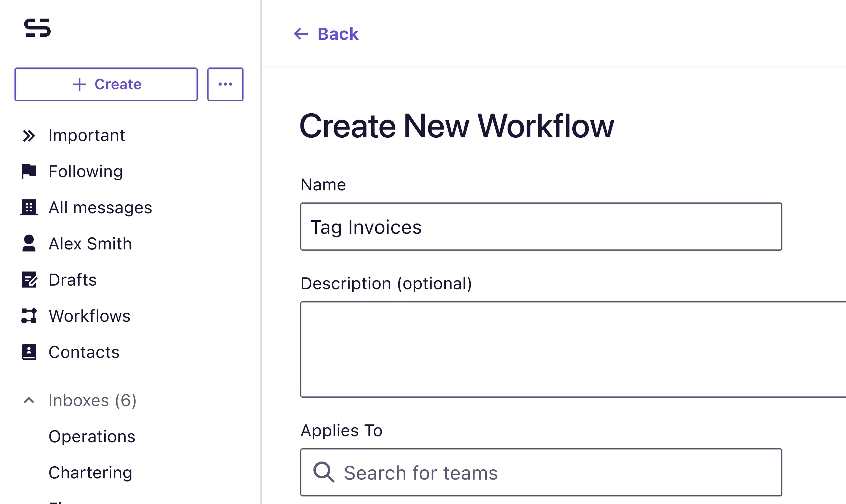Click the app logo in the sidebar

37,27
